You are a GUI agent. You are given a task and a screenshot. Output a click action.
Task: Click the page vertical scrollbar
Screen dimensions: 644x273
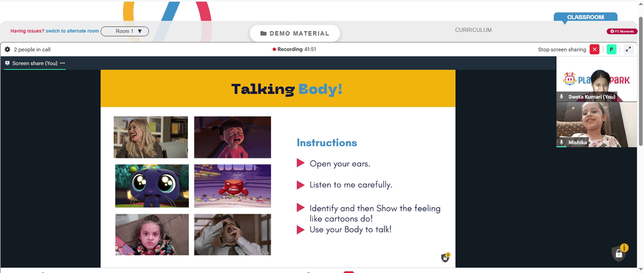(641, 80)
